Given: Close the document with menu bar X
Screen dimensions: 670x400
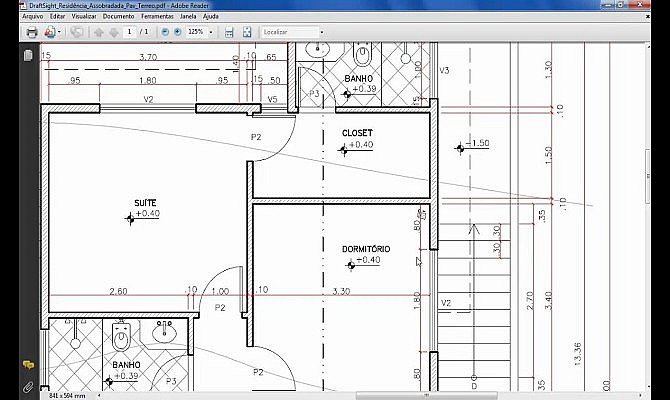Looking at the screenshot, I should (x=648, y=16).
